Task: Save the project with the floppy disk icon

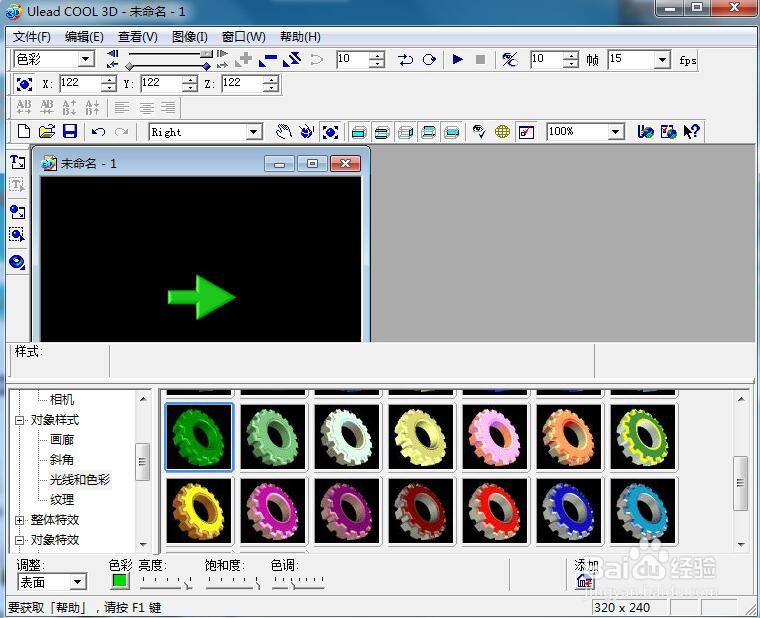Action: point(70,132)
